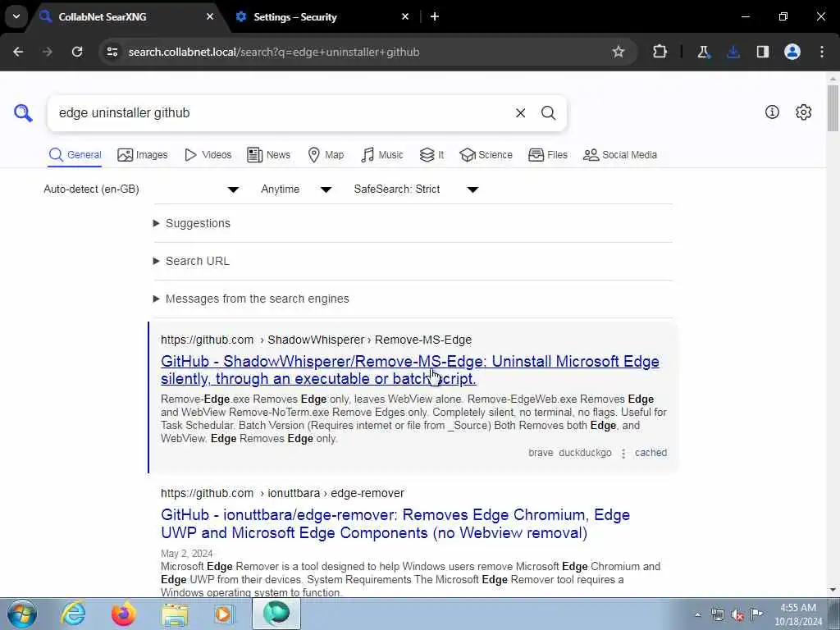The height and width of the screenshot is (630, 840).
Task: Open the SafeSearch: Strict dropdown
Action: pyautogui.click(x=416, y=189)
